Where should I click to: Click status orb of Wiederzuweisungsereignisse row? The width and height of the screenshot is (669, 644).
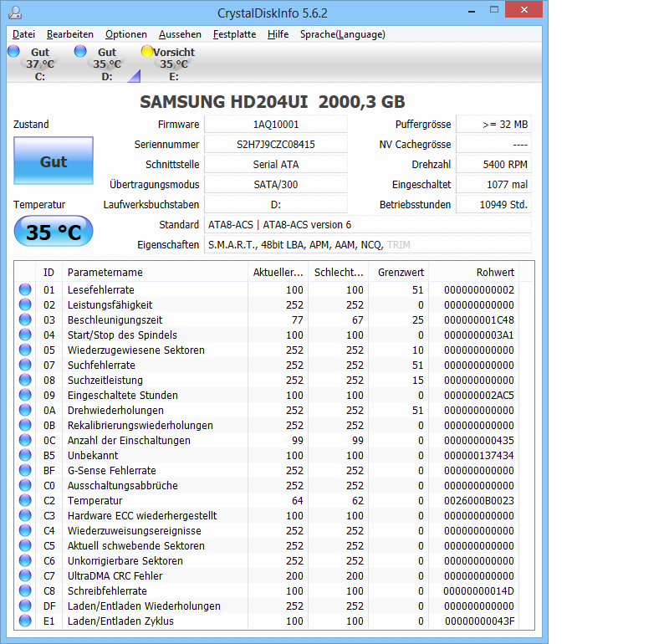pyautogui.click(x=25, y=530)
